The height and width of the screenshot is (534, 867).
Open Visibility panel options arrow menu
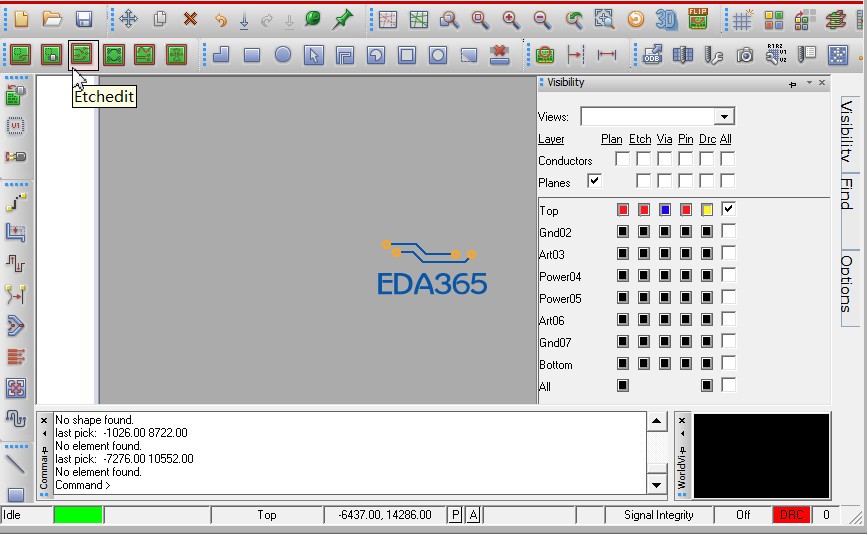[809, 82]
